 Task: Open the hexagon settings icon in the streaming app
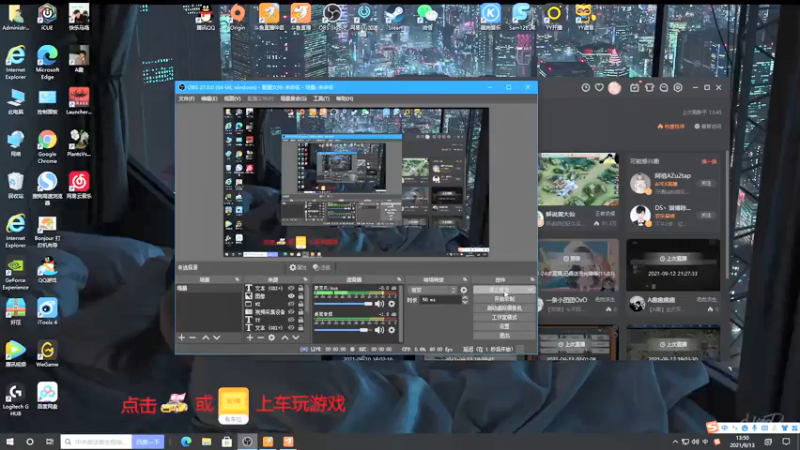pos(678,88)
